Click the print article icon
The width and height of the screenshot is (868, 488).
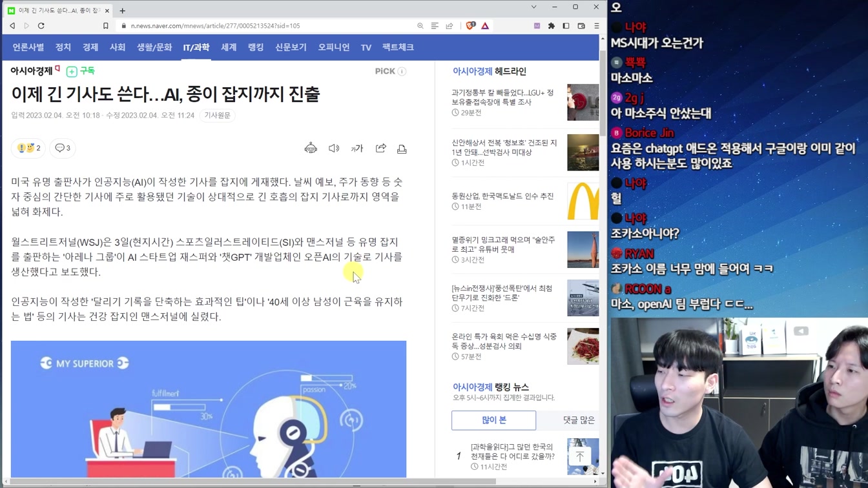[402, 148]
